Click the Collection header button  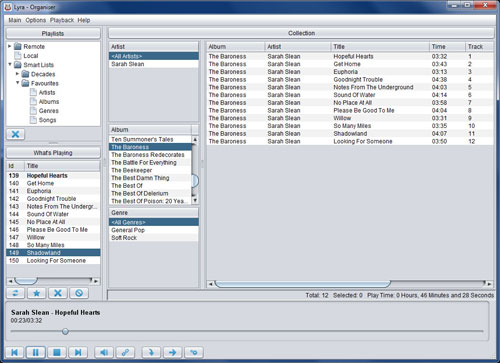[x=301, y=33]
